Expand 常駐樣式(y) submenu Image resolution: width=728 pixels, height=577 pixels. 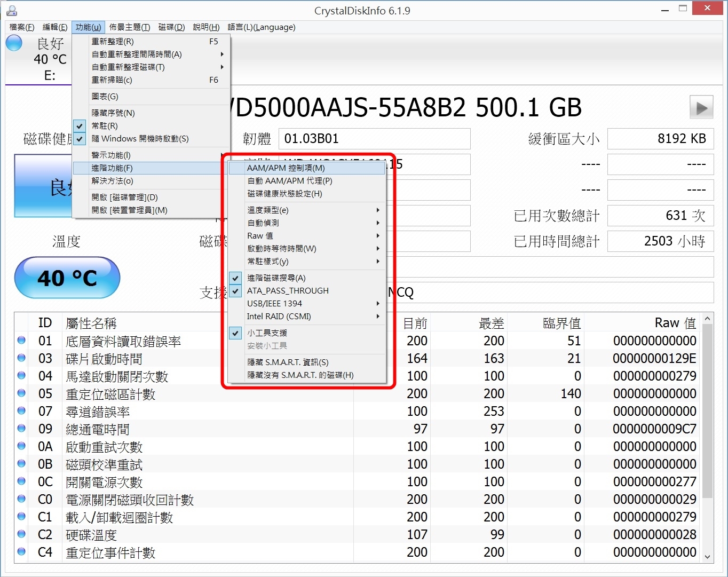pyautogui.click(x=307, y=262)
